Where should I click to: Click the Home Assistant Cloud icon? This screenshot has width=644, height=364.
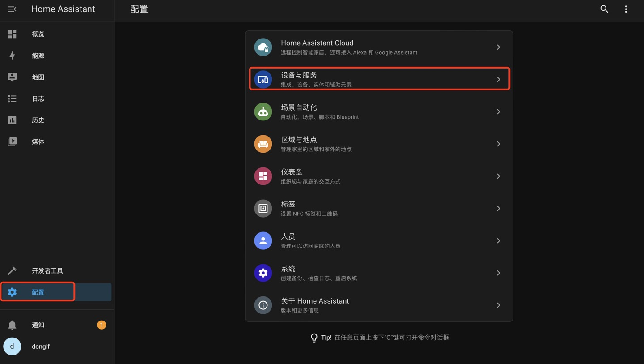(263, 47)
